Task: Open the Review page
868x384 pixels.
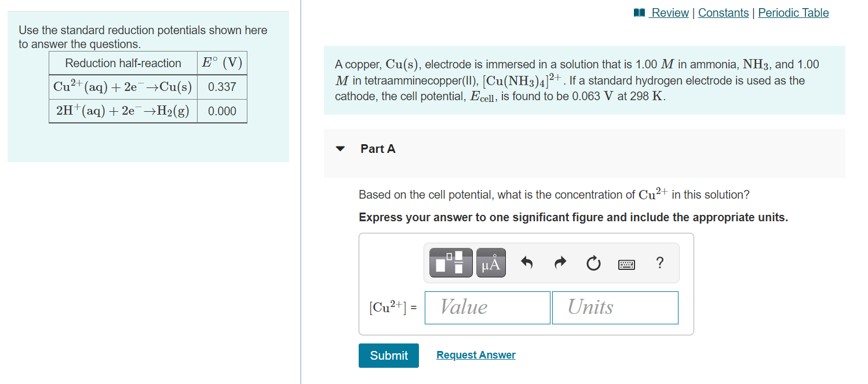Action: [x=669, y=12]
